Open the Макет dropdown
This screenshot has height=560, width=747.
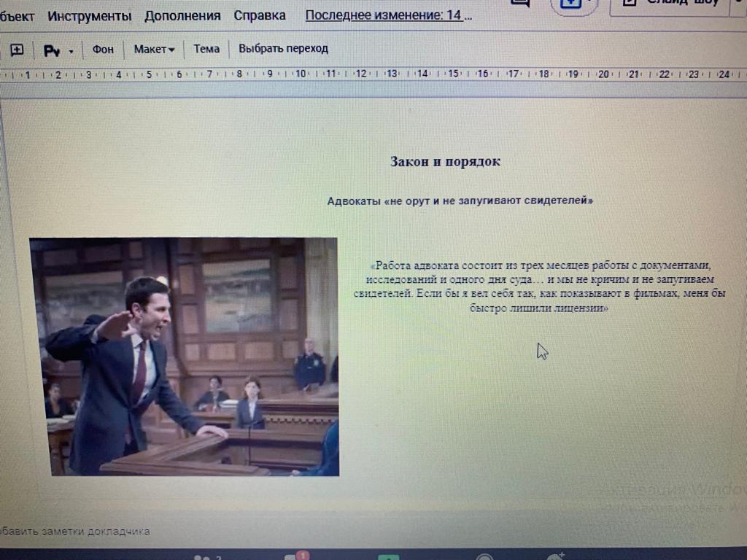point(154,50)
